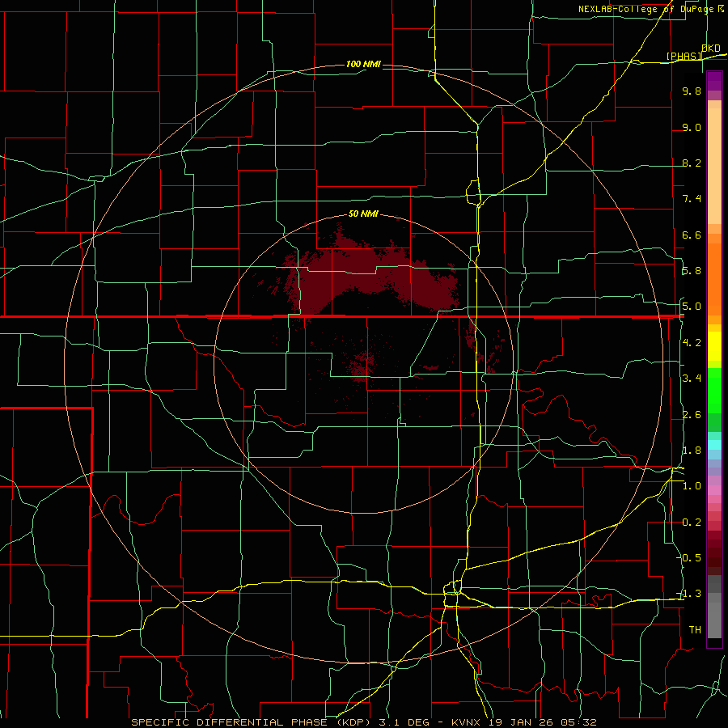The height and width of the screenshot is (728, 728).
Task: Click the TH threshold label on scale
Action: click(695, 630)
